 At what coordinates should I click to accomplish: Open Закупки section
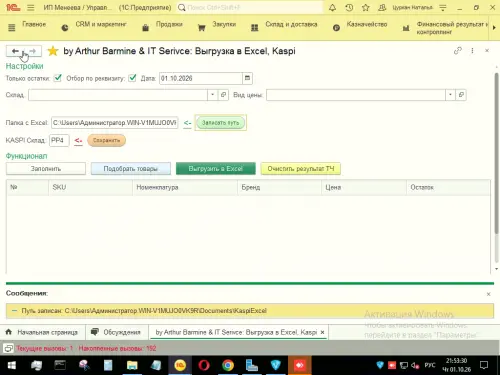pos(224,24)
